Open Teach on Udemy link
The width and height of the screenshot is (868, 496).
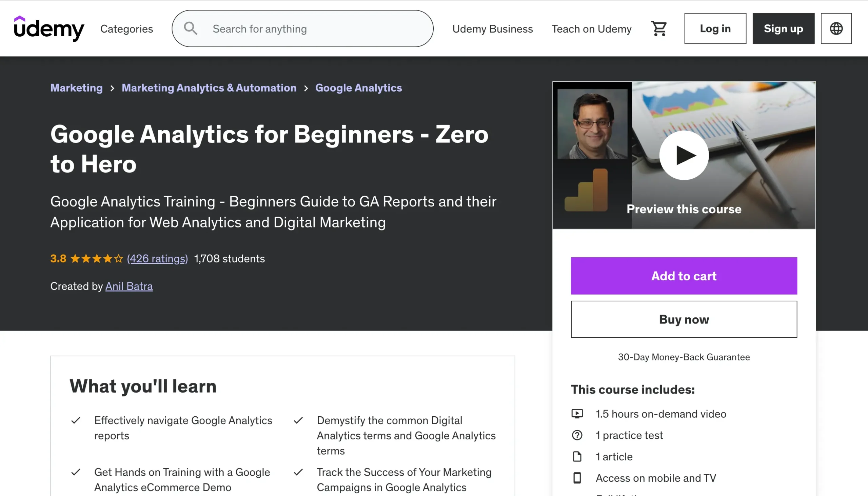[591, 29]
